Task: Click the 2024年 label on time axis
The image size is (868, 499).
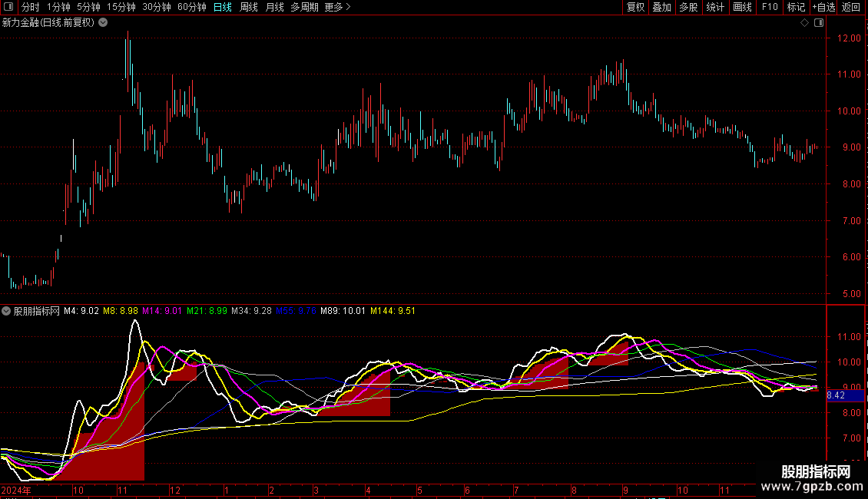Action: click(16, 490)
